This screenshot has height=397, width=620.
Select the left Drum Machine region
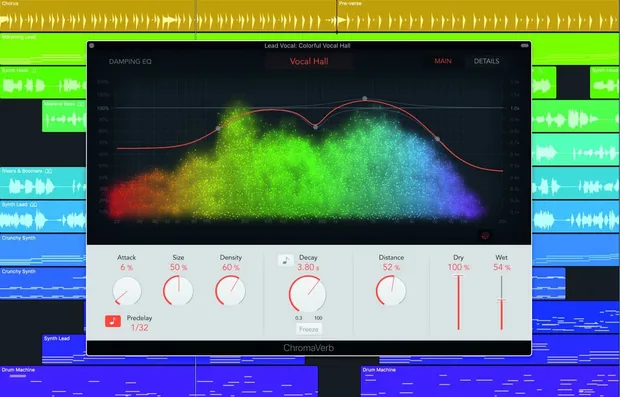(x=158, y=382)
